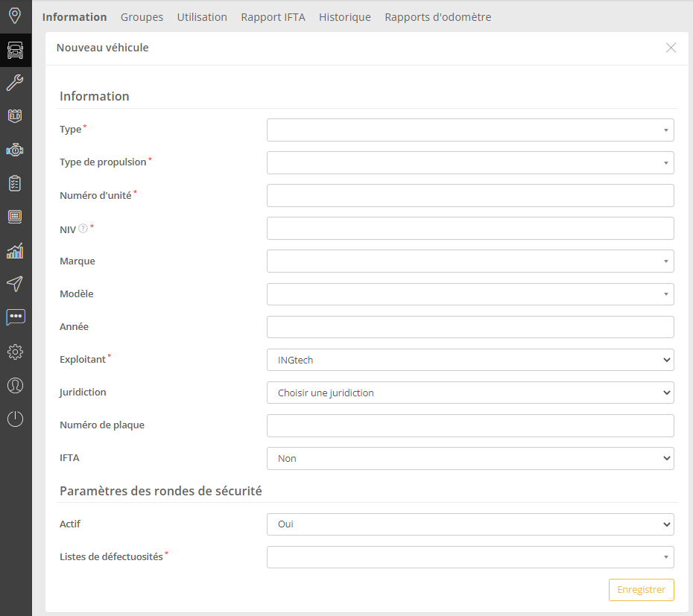Viewport: 693px width, 616px height.
Task: Expand the IFTA dropdown showing Non
Action: (x=470, y=459)
